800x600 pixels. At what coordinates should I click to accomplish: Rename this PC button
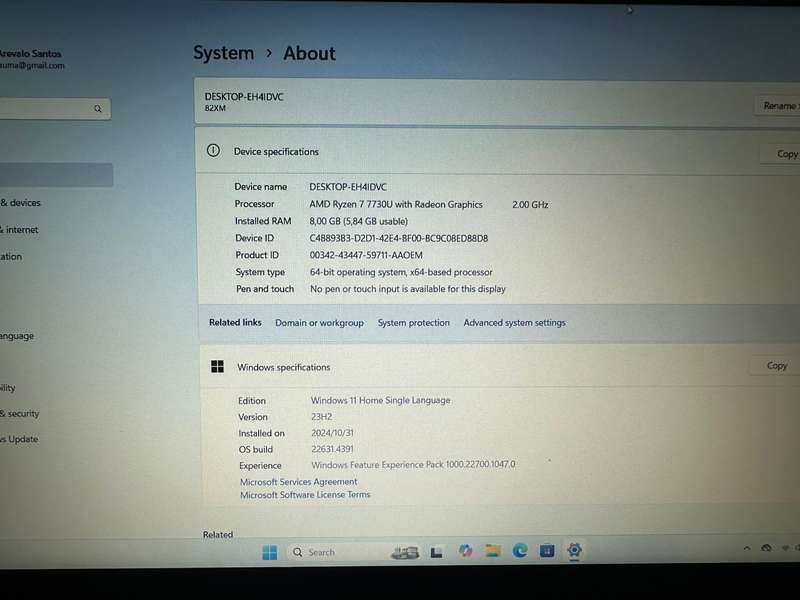pos(779,106)
